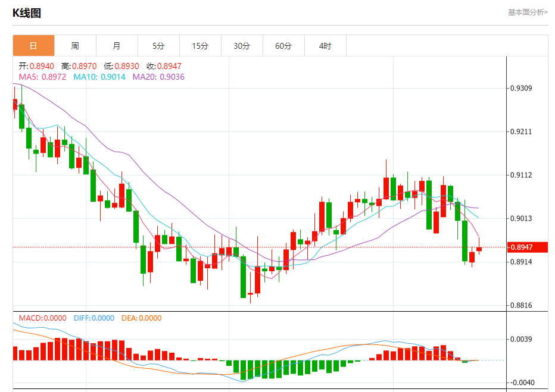
Task: Click the K线图 heading
Action: 27,13
